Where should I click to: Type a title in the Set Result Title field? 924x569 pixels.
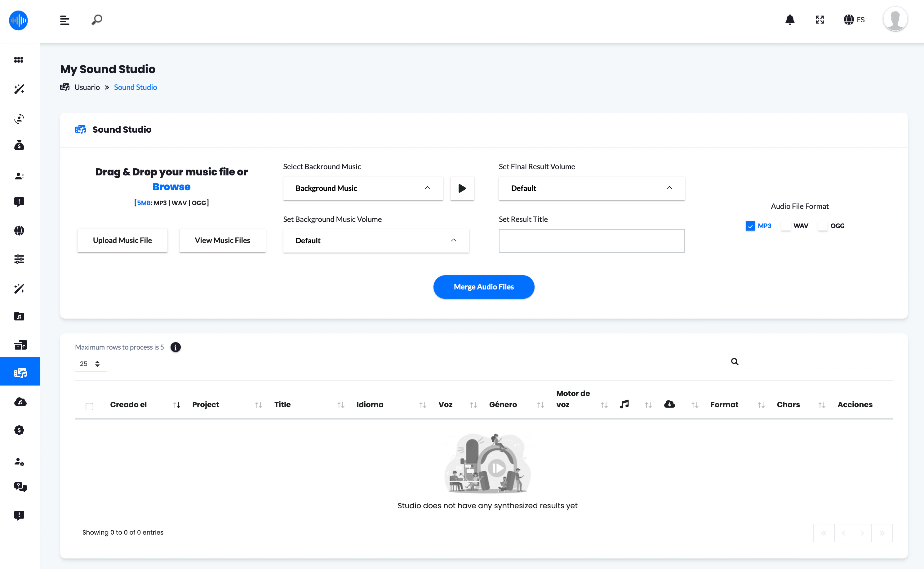[x=591, y=241]
